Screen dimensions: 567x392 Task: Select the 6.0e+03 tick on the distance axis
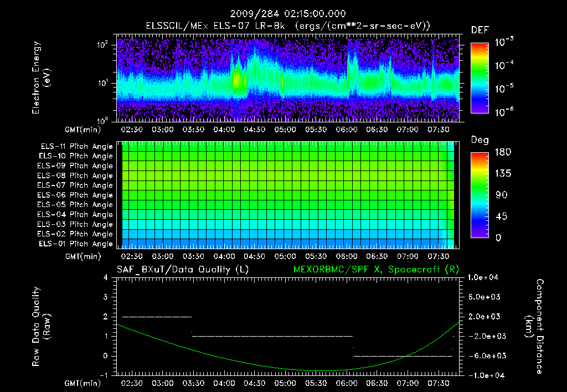point(484,297)
